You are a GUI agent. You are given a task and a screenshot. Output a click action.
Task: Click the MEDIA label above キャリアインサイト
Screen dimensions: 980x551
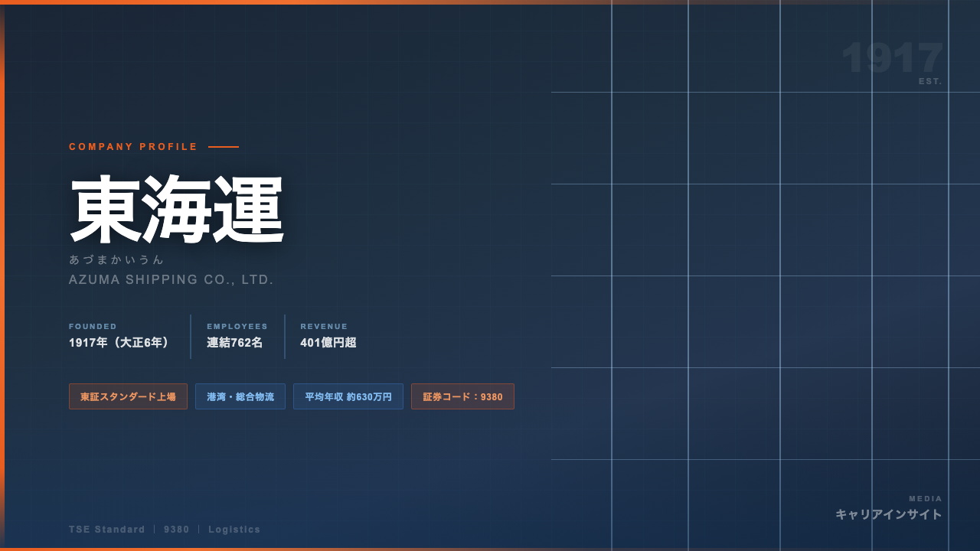pyautogui.click(x=926, y=499)
